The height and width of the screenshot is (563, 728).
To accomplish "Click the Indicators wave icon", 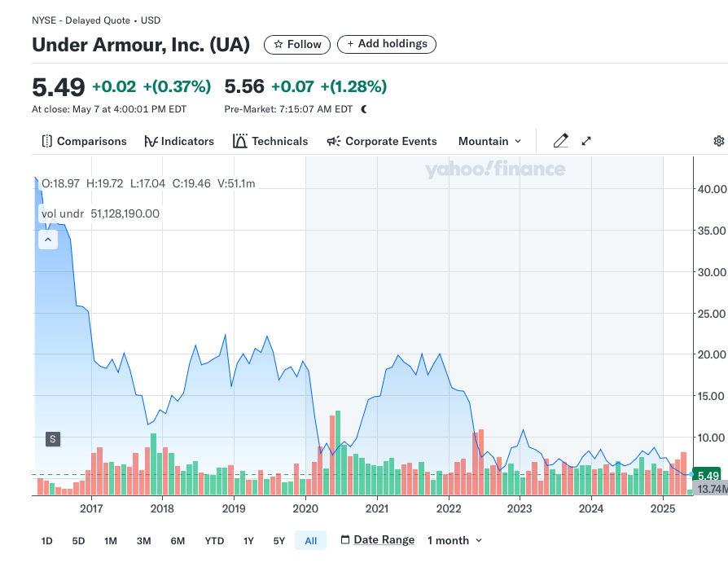I will point(151,141).
